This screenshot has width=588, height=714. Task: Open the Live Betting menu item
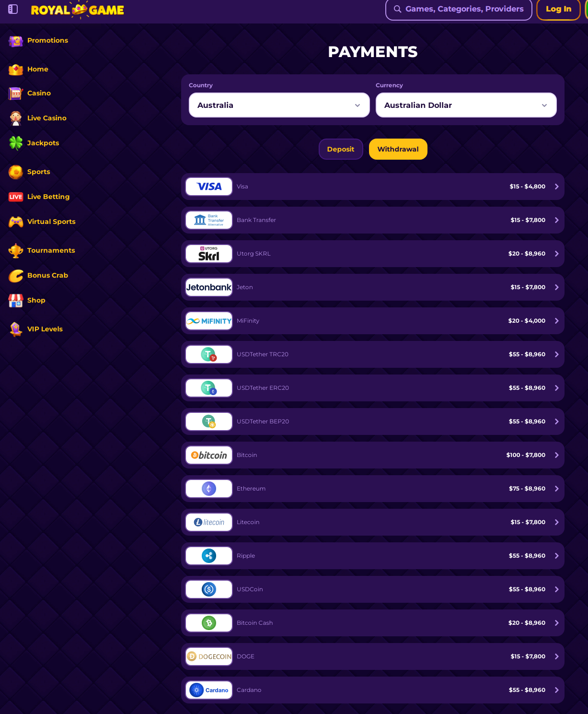(x=48, y=197)
